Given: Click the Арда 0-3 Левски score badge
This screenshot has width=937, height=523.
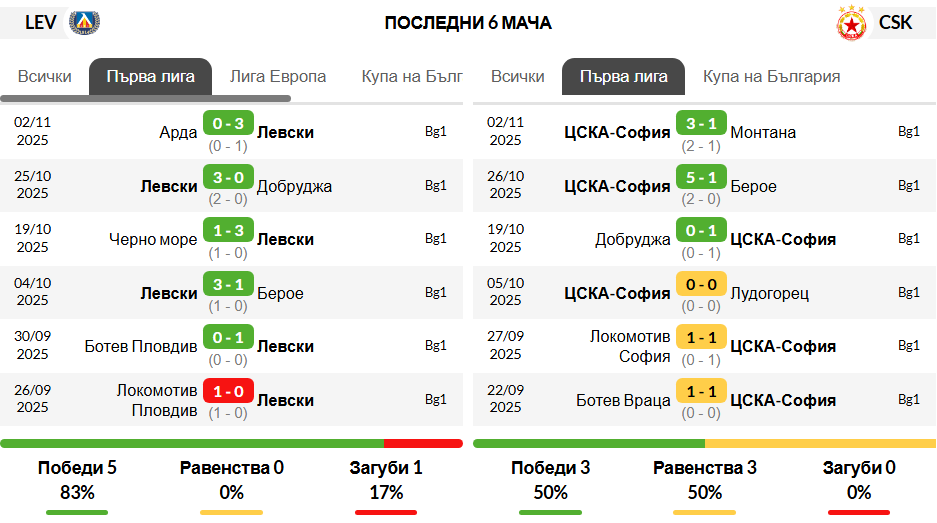Looking at the screenshot, I should [x=228, y=123].
